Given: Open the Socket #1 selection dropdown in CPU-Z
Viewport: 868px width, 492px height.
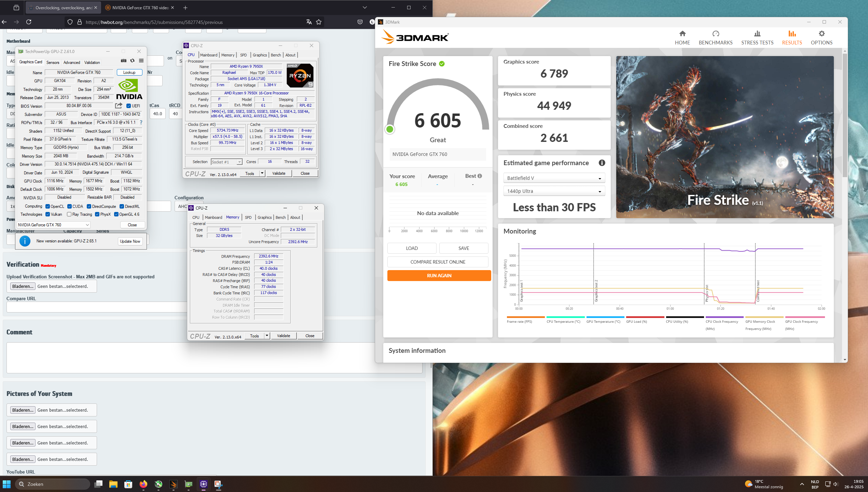Looking at the screenshot, I should point(226,162).
